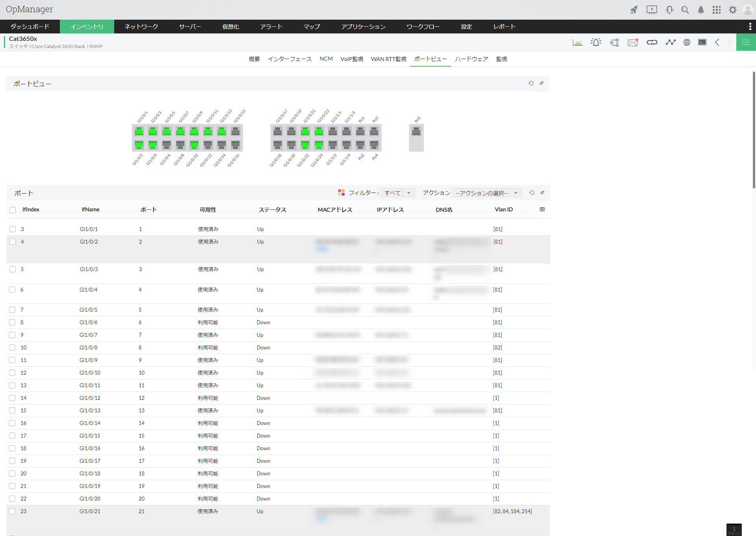This screenshot has width=756, height=536.
Task: Click the envelope notification icon
Action: point(633,43)
